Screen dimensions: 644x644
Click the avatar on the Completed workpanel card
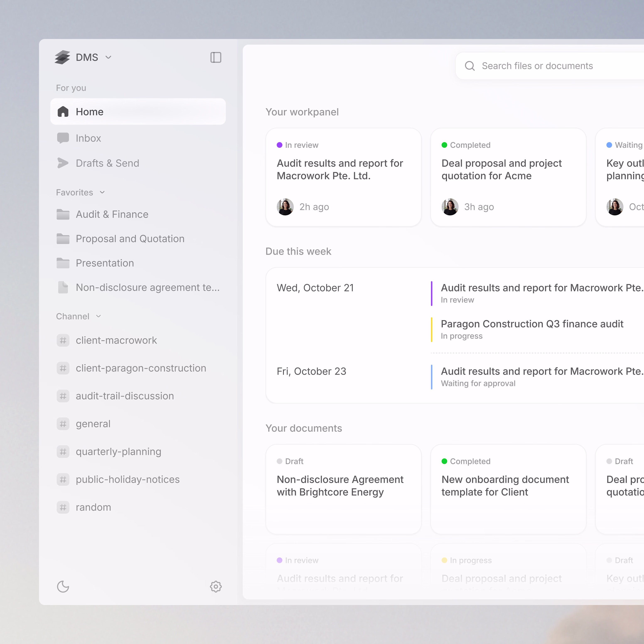coord(450,207)
